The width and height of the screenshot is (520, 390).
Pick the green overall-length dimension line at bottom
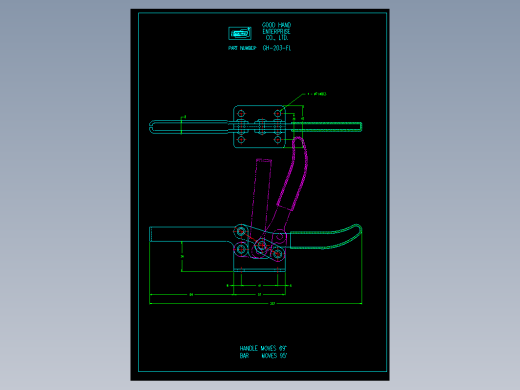pyautogui.click(x=256, y=303)
